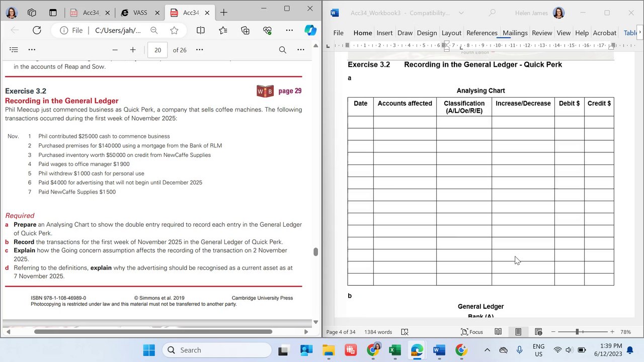Open the Mailings ribbon tab
Screen dimensions: 644x362
(515, 33)
